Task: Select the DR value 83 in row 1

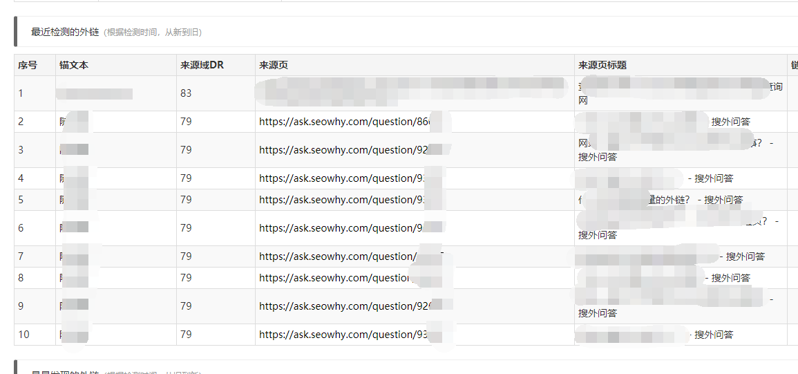Action: pyautogui.click(x=186, y=94)
